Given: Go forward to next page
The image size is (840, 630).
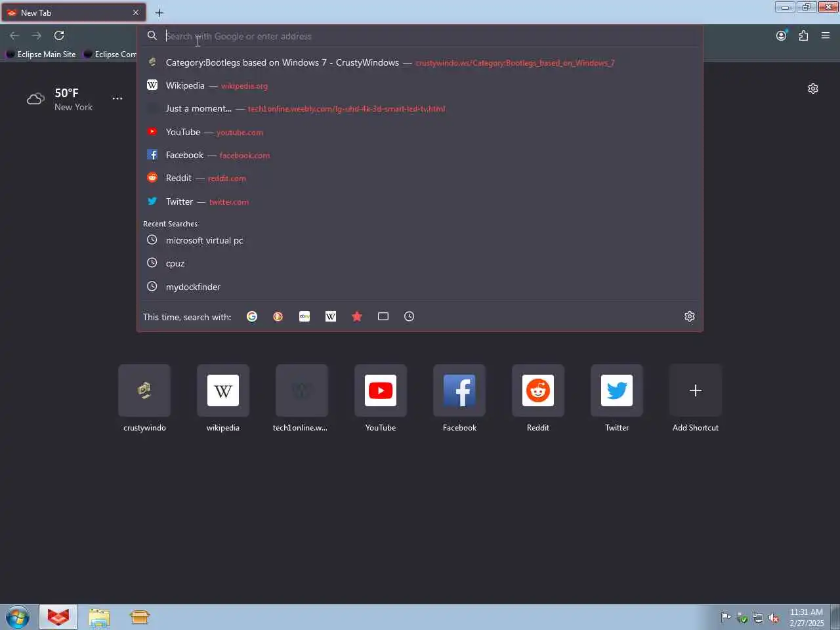Looking at the screenshot, I should tap(37, 35).
